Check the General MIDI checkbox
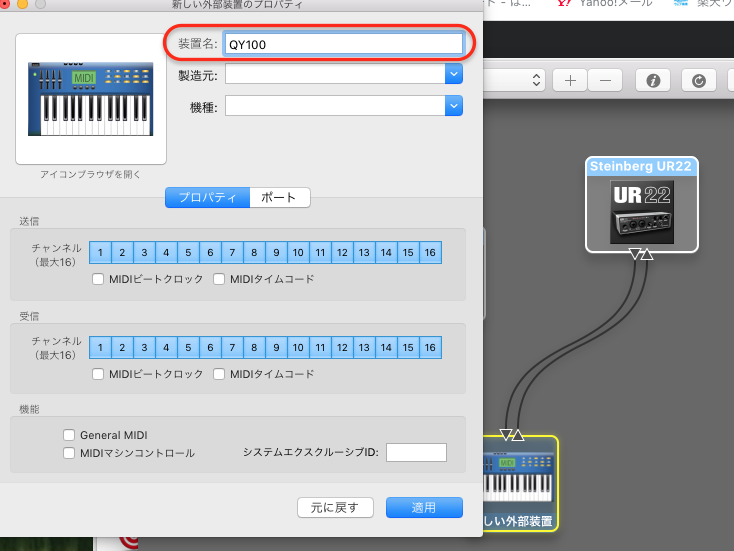 [69, 435]
